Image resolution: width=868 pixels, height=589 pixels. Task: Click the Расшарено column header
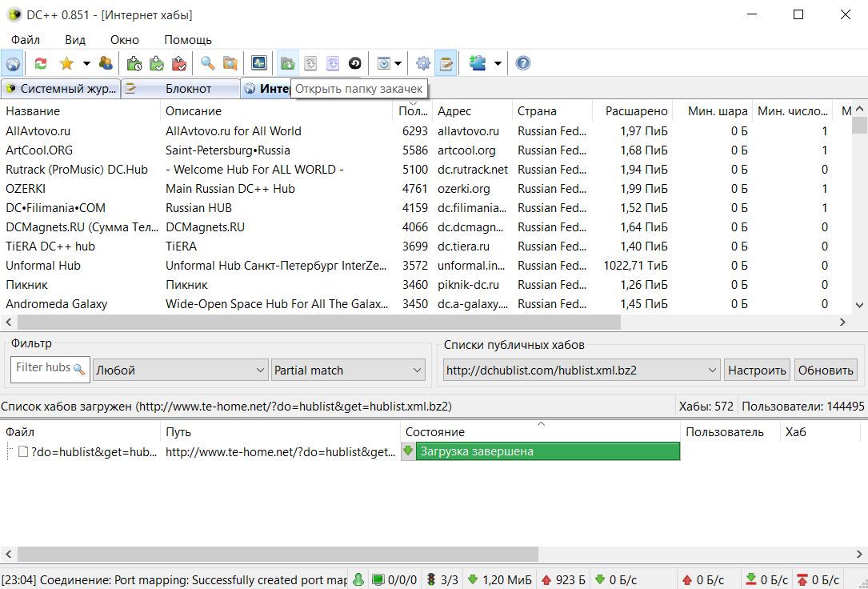(x=633, y=110)
